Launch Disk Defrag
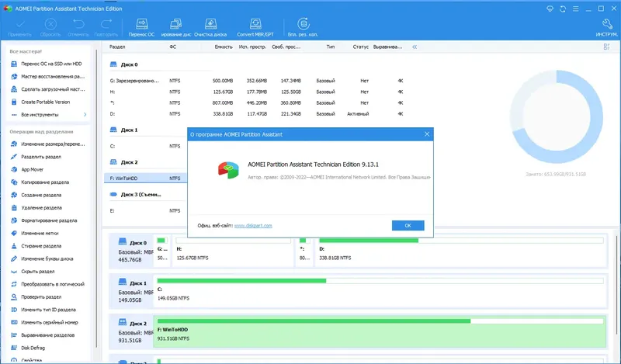621x364 pixels. click(28, 348)
